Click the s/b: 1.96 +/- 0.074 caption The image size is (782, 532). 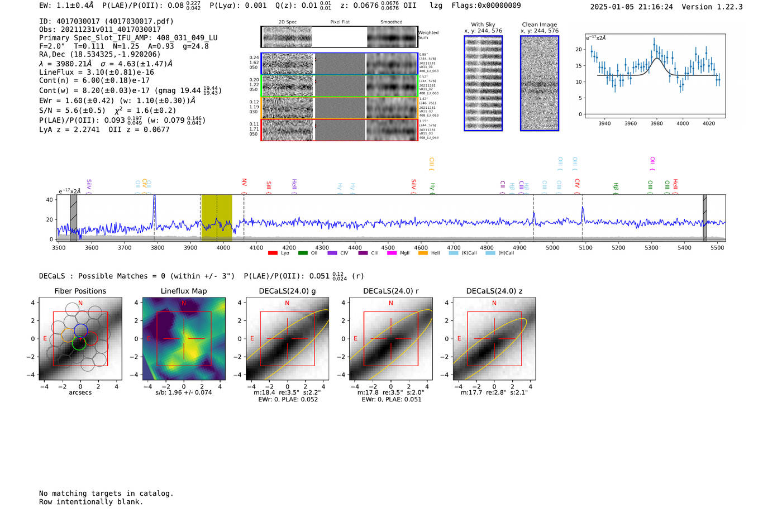click(x=184, y=392)
